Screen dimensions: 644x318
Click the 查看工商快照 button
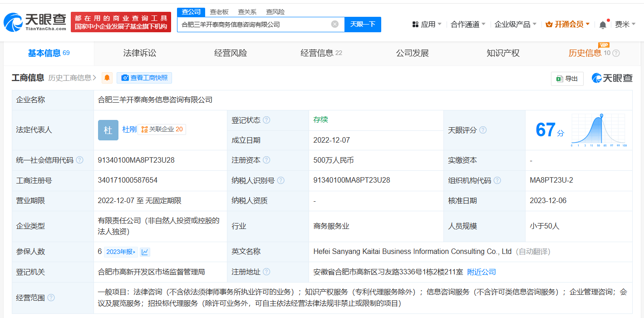click(144, 78)
